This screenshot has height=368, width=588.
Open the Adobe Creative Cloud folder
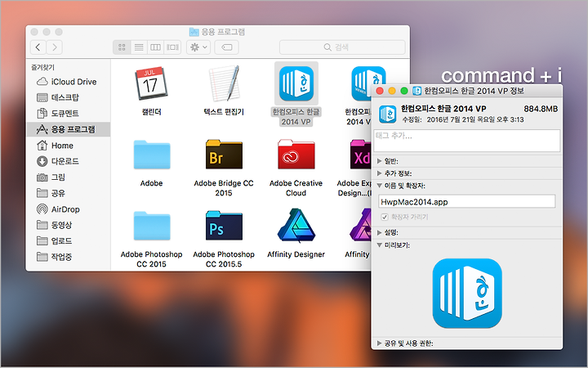coord(296,155)
